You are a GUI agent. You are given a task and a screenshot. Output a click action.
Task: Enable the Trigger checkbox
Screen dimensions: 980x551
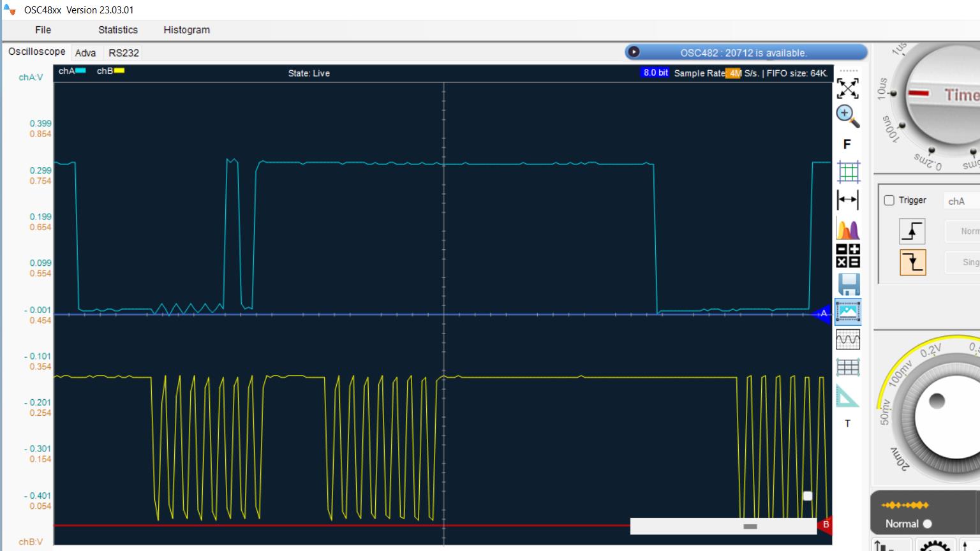pyautogui.click(x=889, y=200)
